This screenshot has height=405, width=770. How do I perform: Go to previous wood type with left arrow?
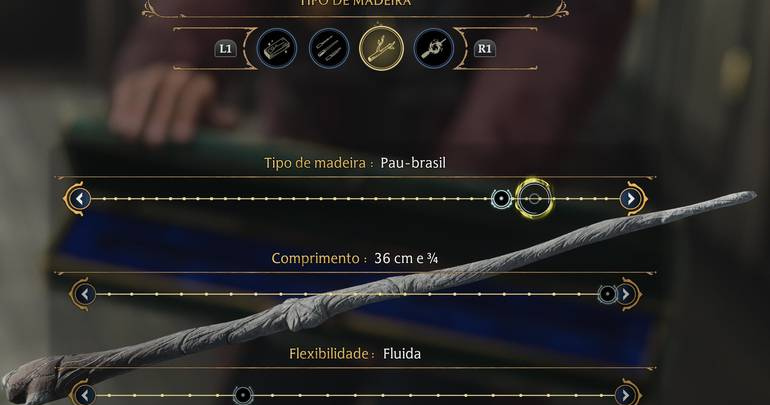tap(80, 199)
